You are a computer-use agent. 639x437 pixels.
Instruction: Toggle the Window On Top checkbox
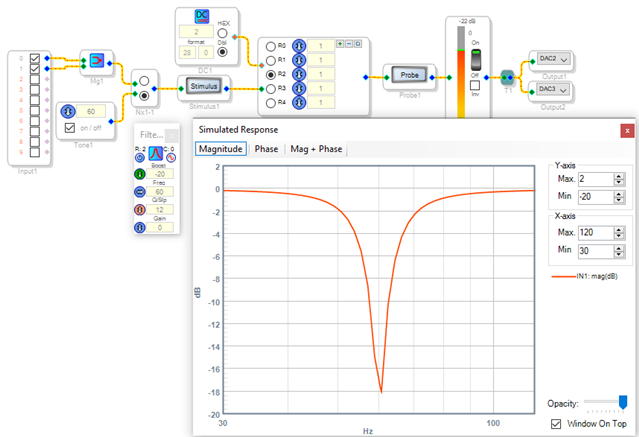click(x=556, y=424)
